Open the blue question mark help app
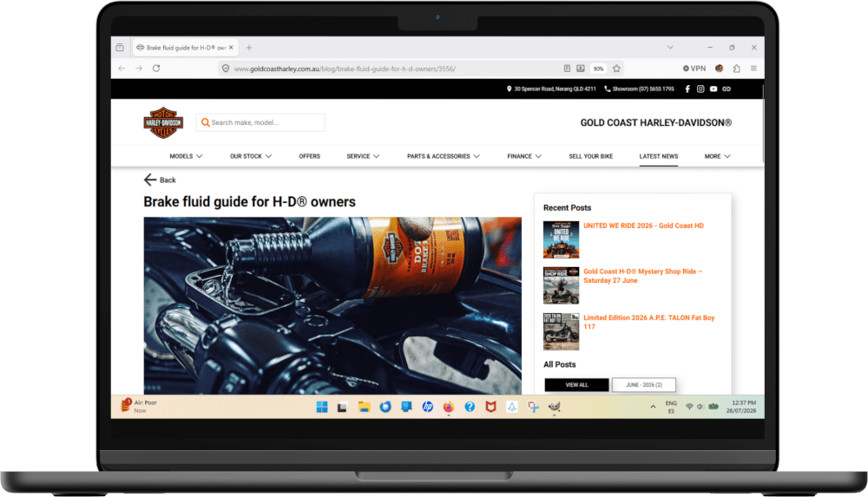The height and width of the screenshot is (497, 868). coord(470,408)
